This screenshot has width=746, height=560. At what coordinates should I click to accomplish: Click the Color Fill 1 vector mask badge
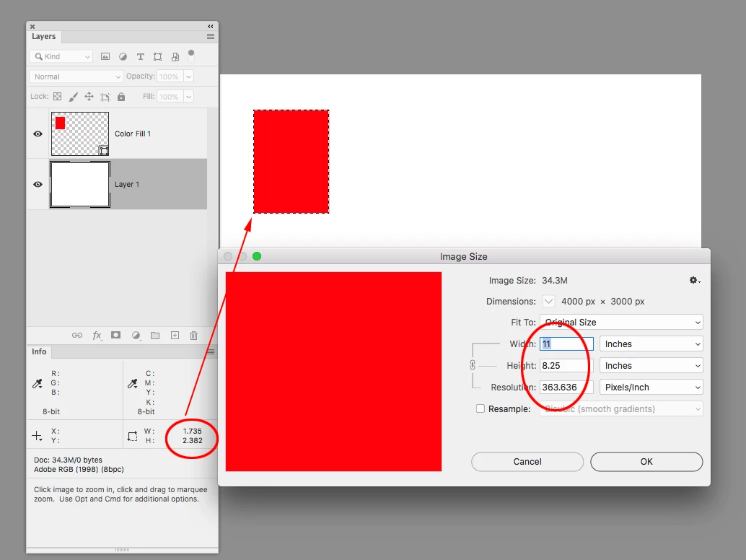click(104, 151)
